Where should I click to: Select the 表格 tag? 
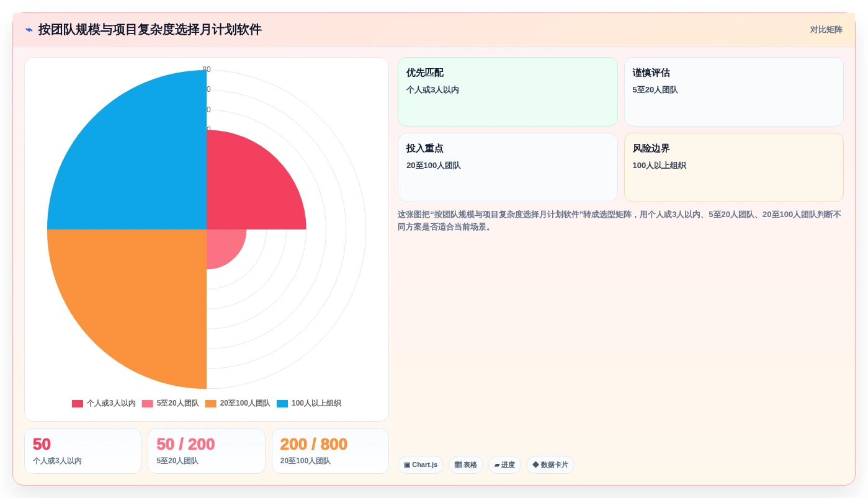pos(466,465)
